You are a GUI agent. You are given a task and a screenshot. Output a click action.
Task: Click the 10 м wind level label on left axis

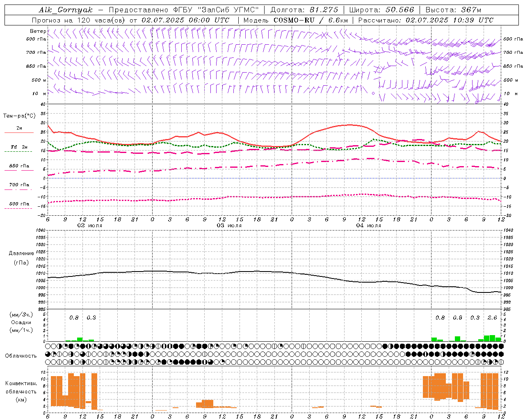(39, 94)
